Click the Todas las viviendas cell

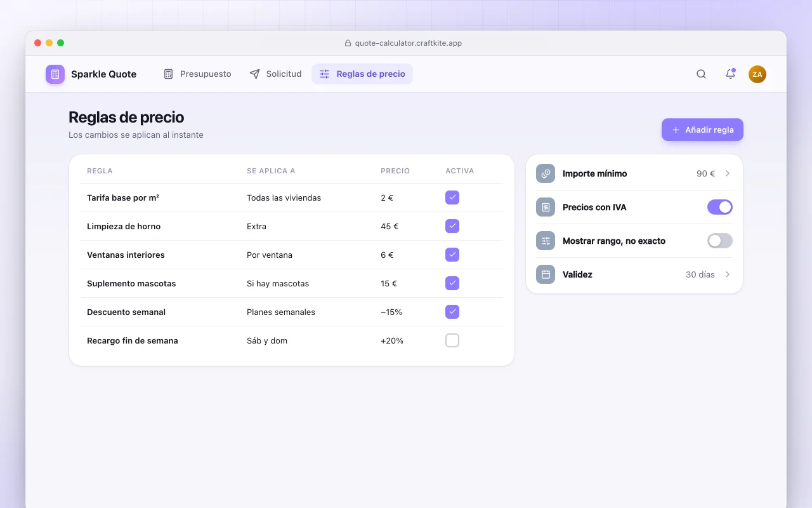[284, 197]
